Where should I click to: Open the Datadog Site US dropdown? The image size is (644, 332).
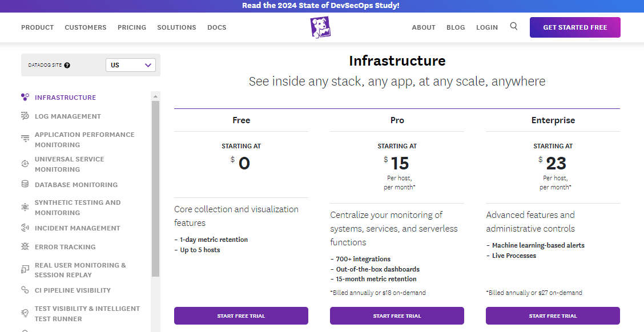[x=131, y=65]
